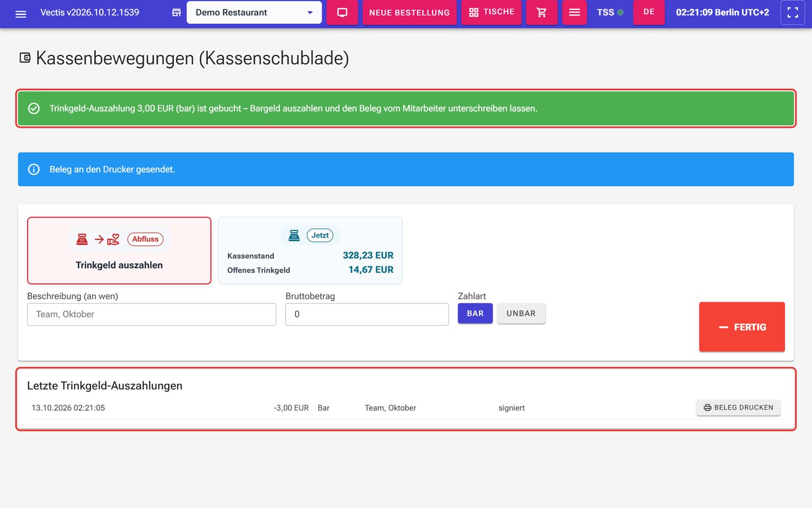Select UNBAR payment type

[x=521, y=314]
